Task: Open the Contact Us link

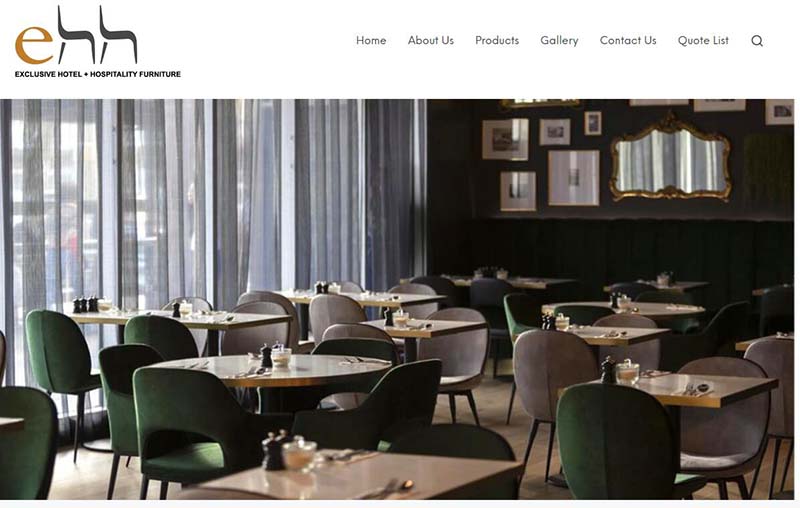Action: point(628,40)
